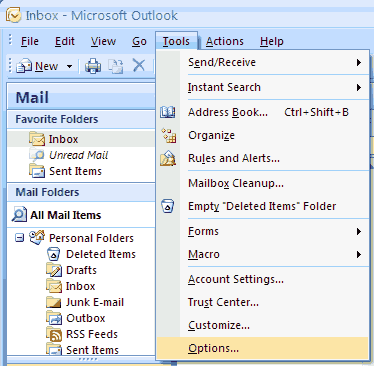The height and width of the screenshot is (366, 374).
Task: Click the Instant Search submenu arrow
Action: (359, 87)
